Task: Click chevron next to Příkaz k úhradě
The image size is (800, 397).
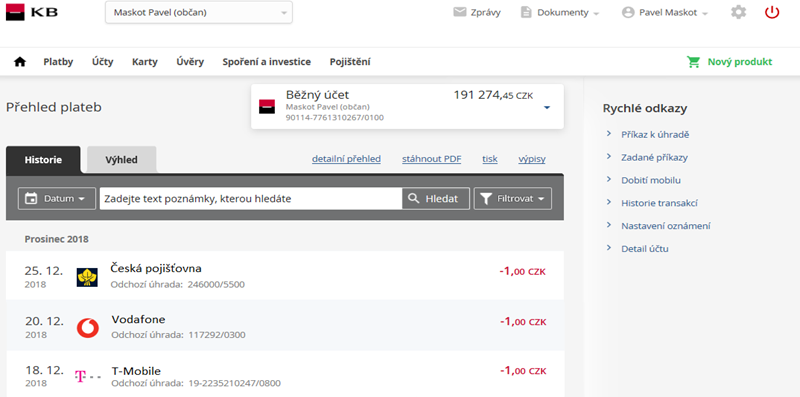Action: [x=609, y=134]
